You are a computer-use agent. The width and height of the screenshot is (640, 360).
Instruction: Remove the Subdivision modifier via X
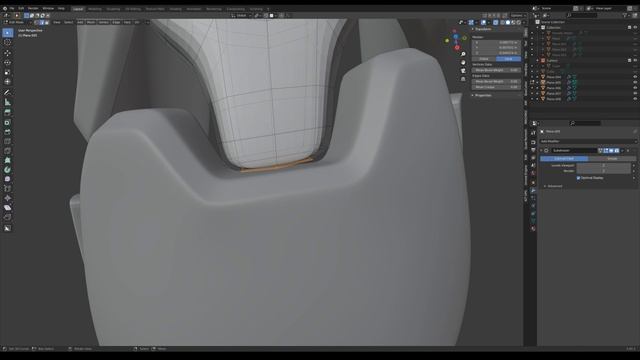coord(628,151)
